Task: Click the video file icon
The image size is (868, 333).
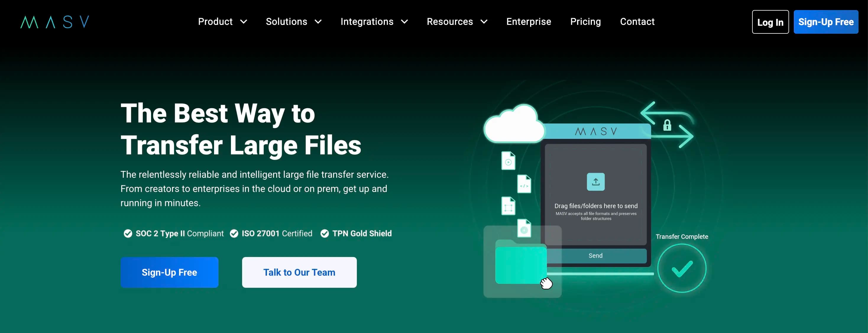Action: 508,161
